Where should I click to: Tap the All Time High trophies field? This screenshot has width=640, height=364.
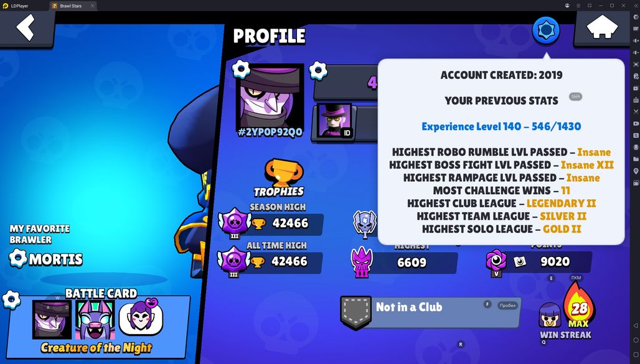[x=271, y=261]
